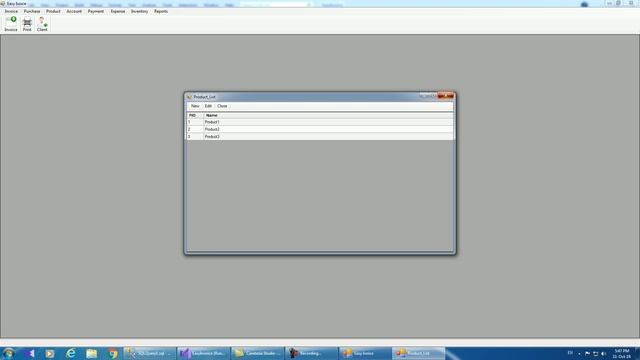Open the Windows Start button

click(8, 353)
